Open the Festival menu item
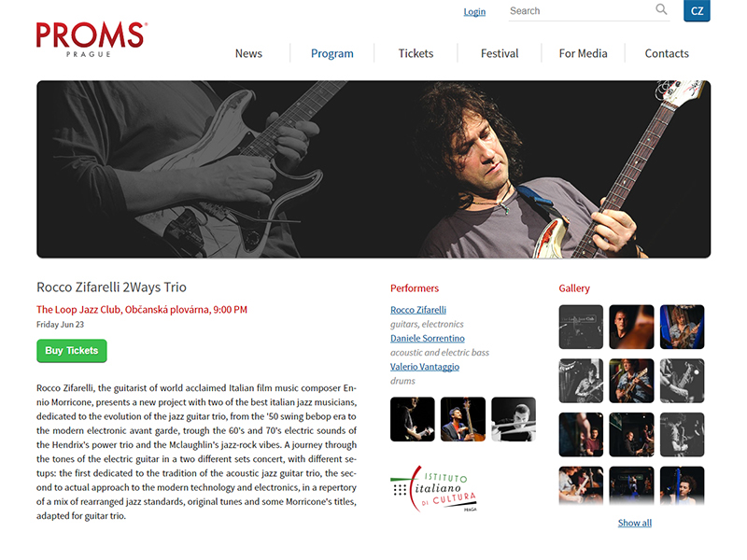 tap(500, 53)
